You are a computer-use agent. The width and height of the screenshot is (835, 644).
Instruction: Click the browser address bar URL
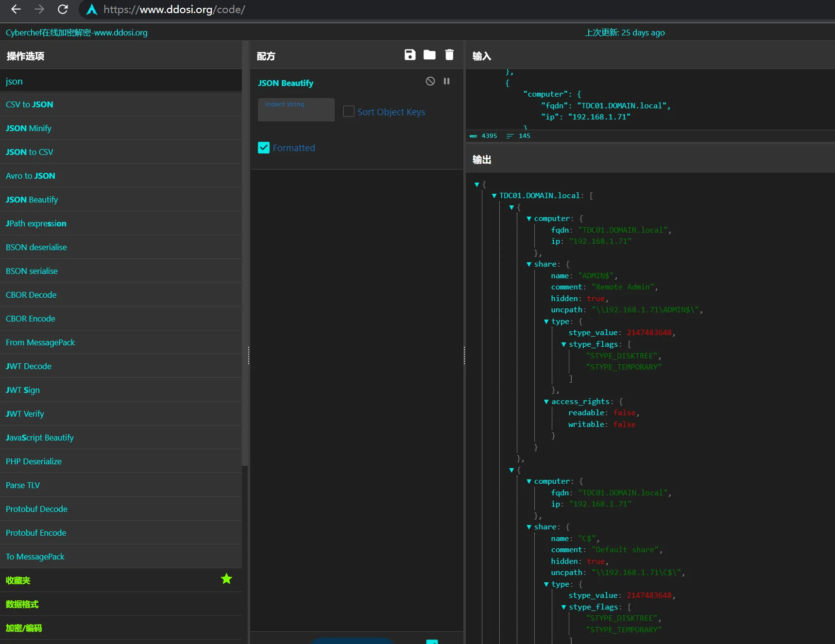(174, 9)
